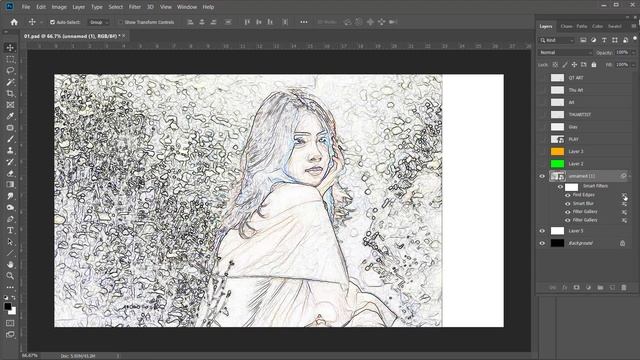Click the Quick Mask mode icon
The image size is (640, 360).
click(10, 323)
